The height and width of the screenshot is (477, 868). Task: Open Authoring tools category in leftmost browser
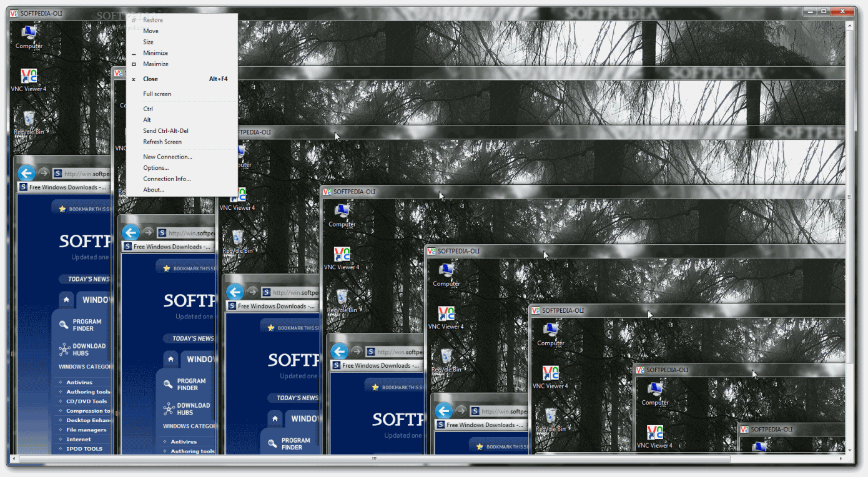[88, 392]
